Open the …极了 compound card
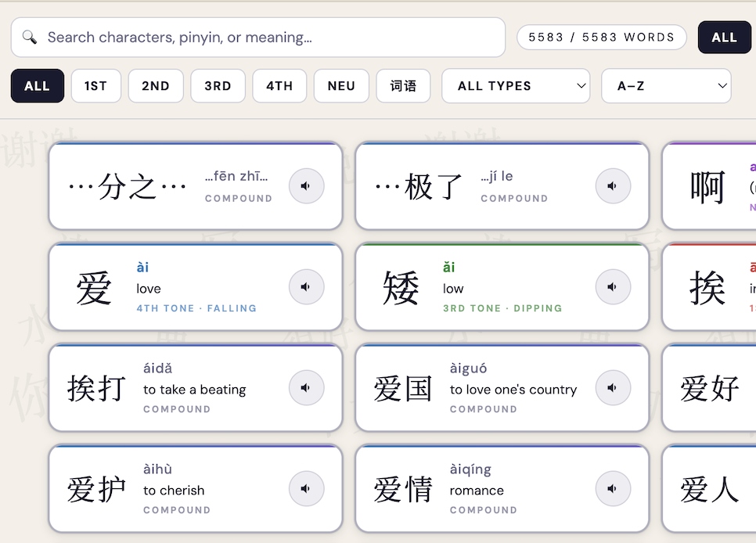 tap(502, 186)
